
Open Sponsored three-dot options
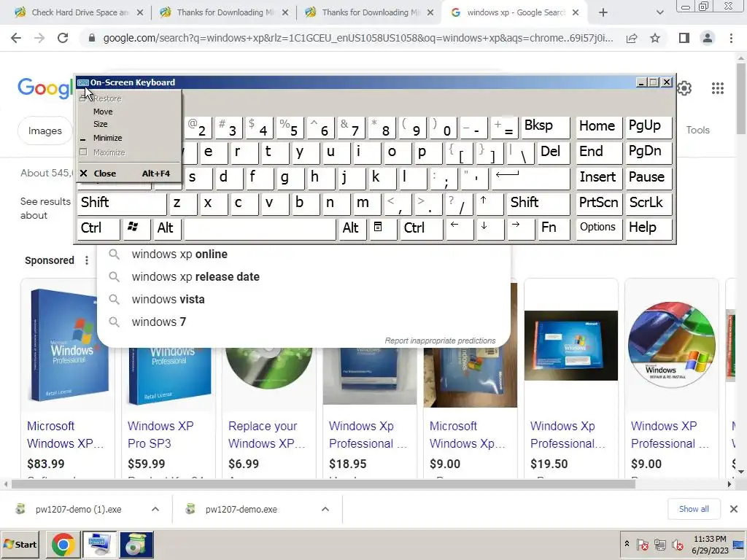click(x=87, y=260)
